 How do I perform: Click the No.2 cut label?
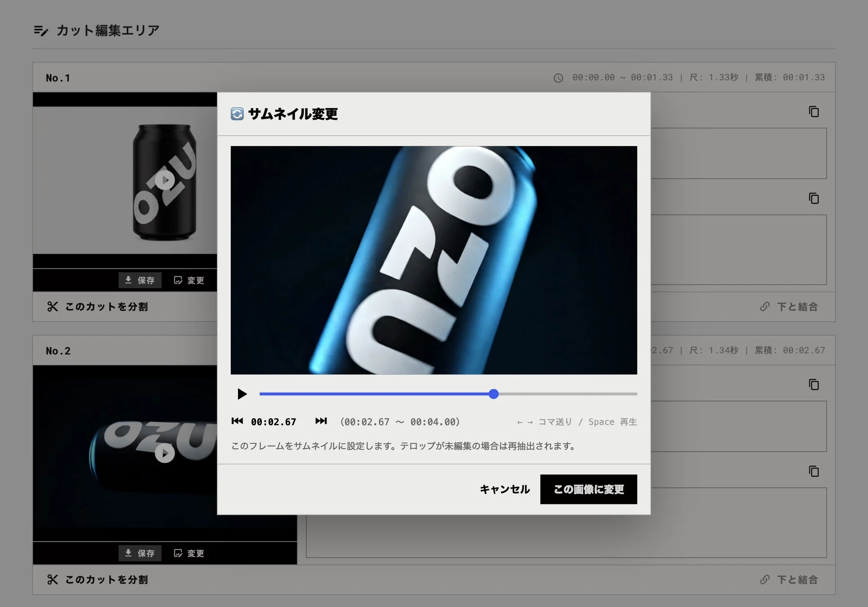(58, 351)
